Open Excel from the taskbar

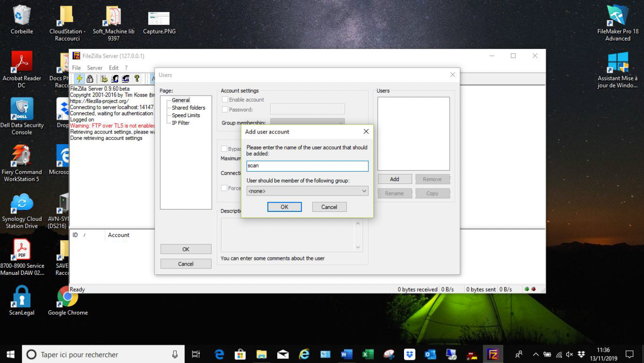[x=368, y=355]
